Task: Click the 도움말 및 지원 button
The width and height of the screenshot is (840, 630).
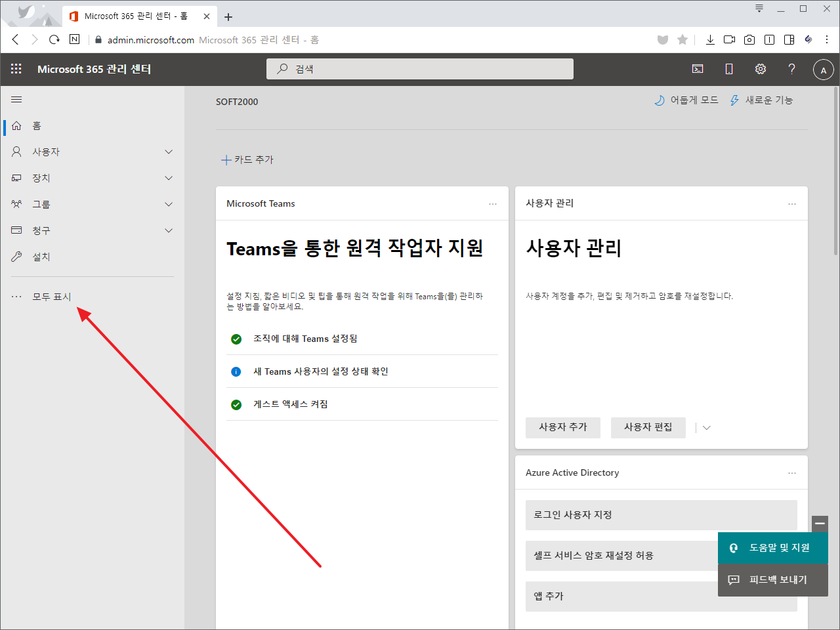Action: pyautogui.click(x=772, y=548)
